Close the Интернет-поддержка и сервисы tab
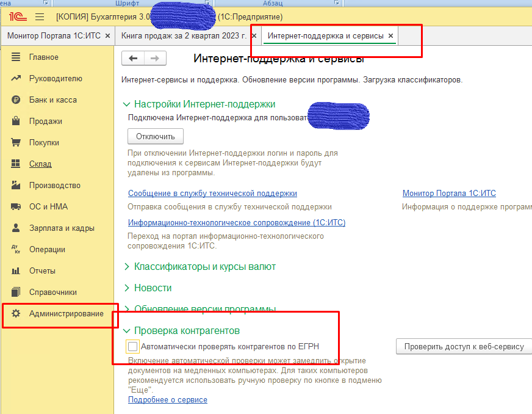Image resolution: width=532 pixels, height=414 pixels. coord(390,35)
